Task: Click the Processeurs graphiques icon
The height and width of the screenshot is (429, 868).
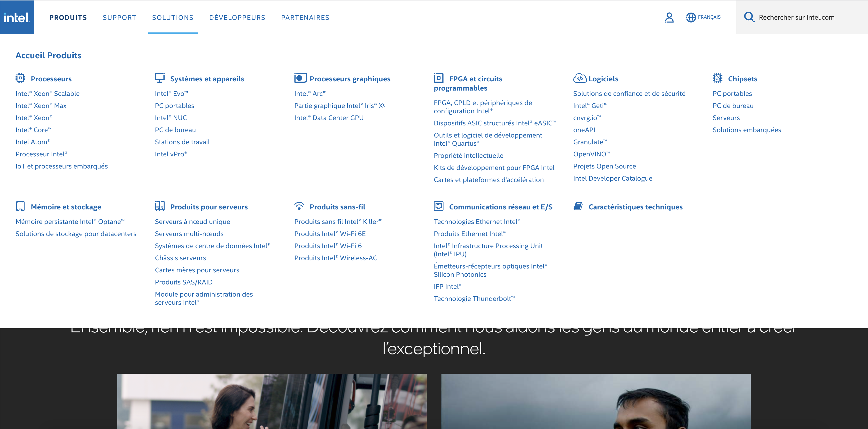Action: pos(301,78)
